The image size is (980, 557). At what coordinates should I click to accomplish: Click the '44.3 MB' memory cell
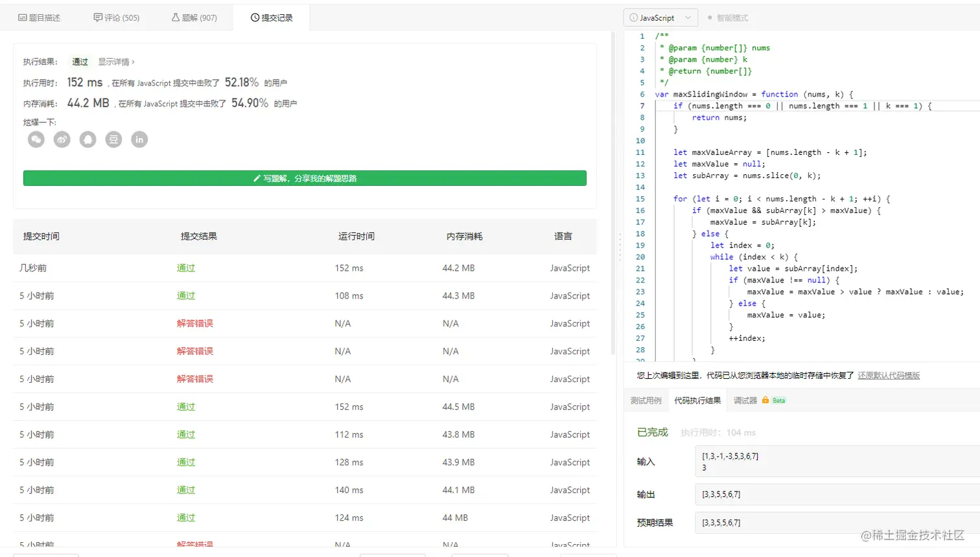pyautogui.click(x=458, y=296)
